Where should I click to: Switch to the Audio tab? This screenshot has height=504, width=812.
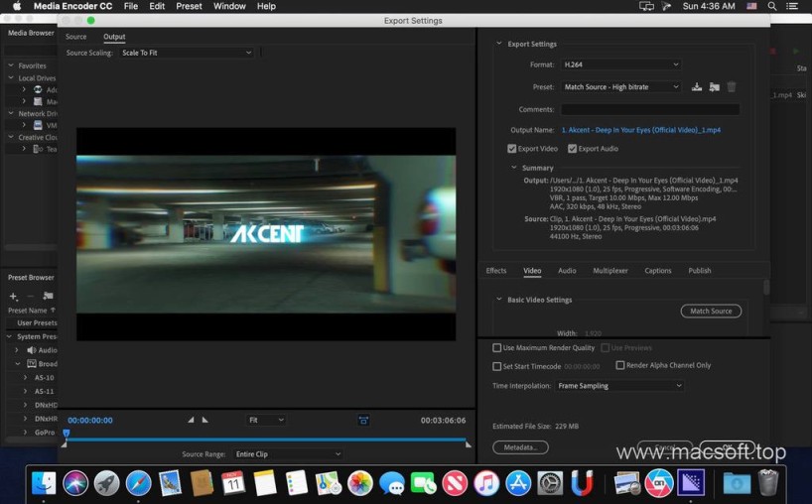click(x=567, y=271)
